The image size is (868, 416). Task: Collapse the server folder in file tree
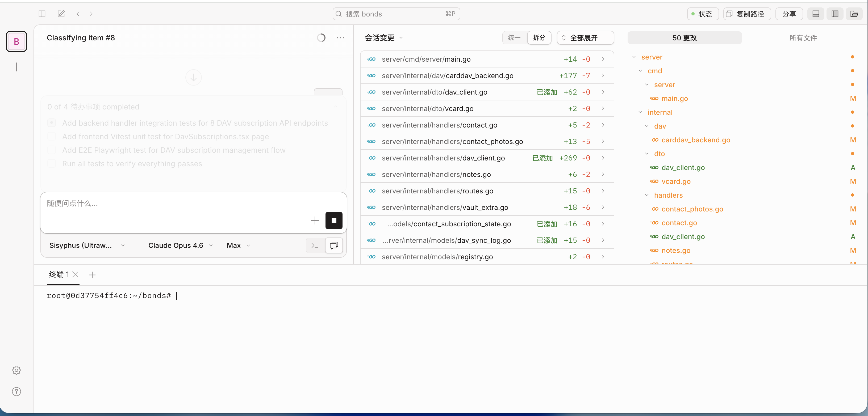tap(635, 57)
